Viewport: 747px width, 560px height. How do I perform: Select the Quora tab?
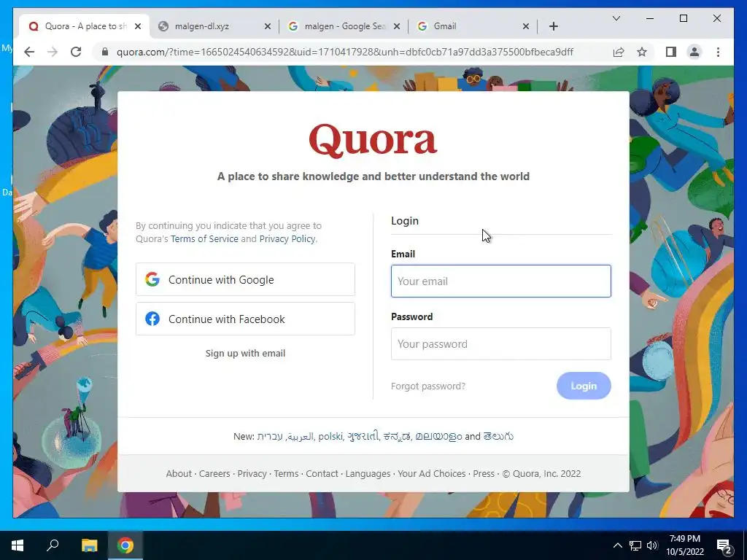85,26
